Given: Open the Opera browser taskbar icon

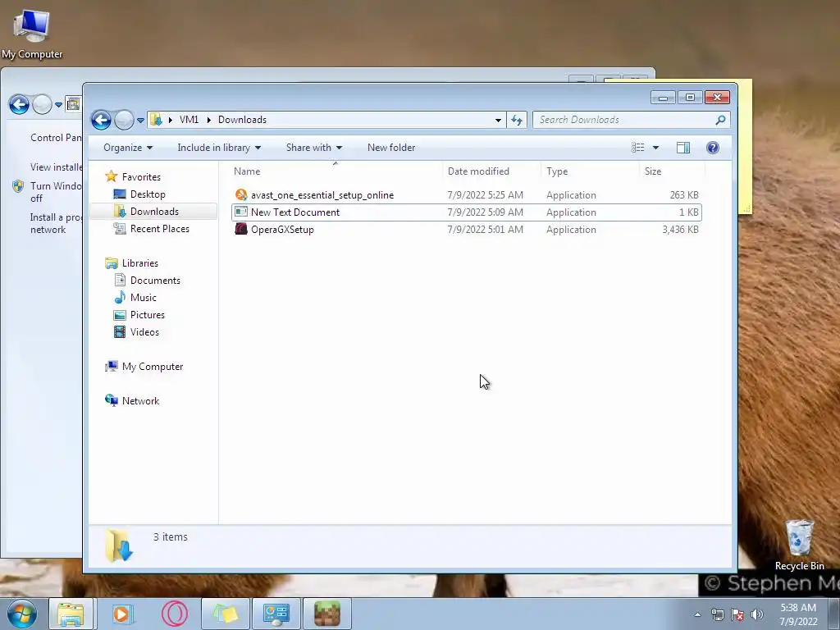Looking at the screenshot, I should (x=175, y=614).
